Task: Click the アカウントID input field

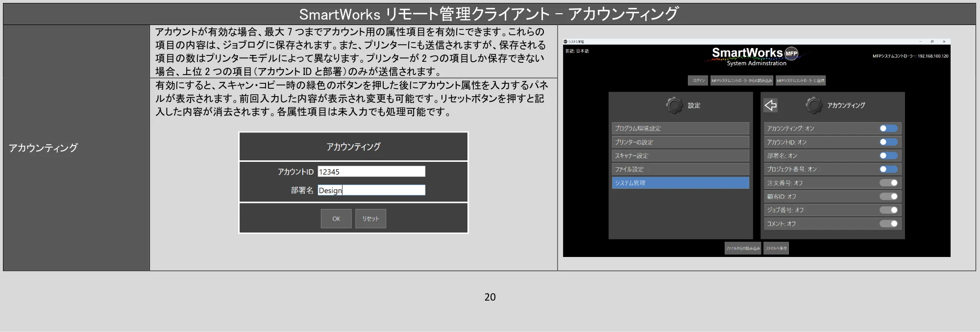Action: [x=371, y=172]
